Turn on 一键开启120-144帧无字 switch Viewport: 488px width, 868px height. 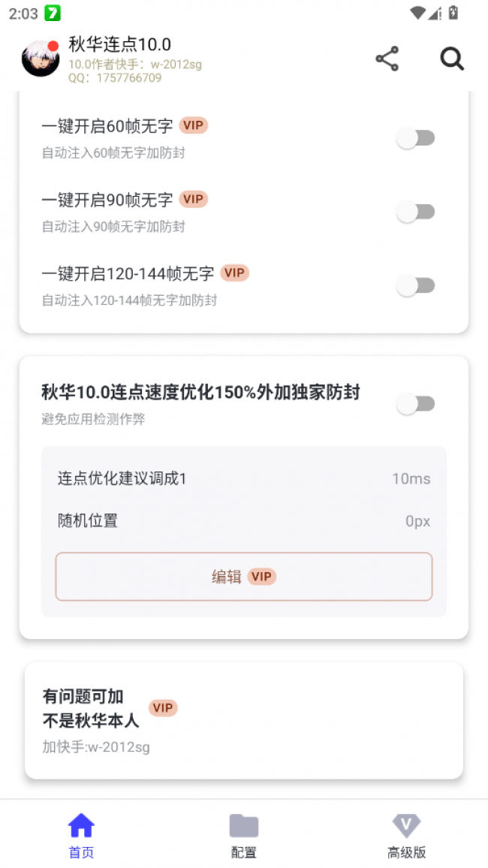coord(415,285)
